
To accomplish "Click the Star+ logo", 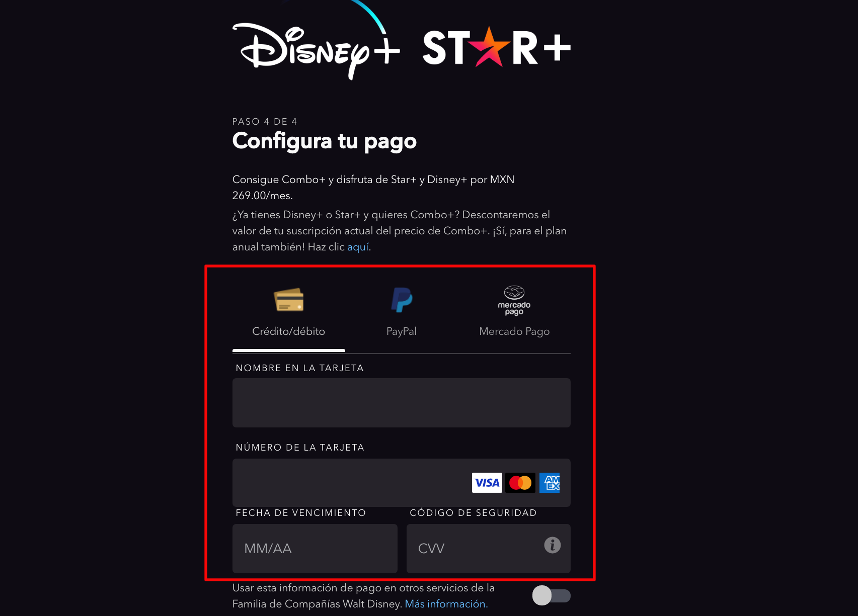I will 497,47.
